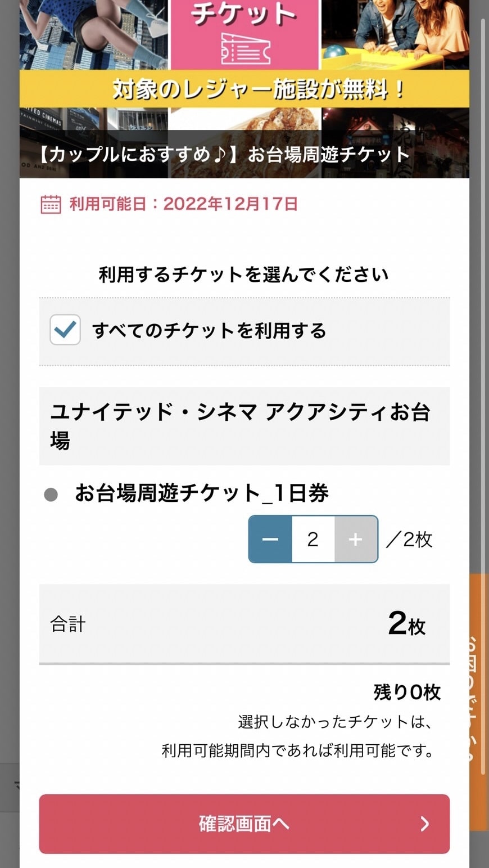The width and height of the screenshot is (489, 868).
Task: Click the 対象のレジャー施設が無料 yellow banner
Action: click(244, 89)
